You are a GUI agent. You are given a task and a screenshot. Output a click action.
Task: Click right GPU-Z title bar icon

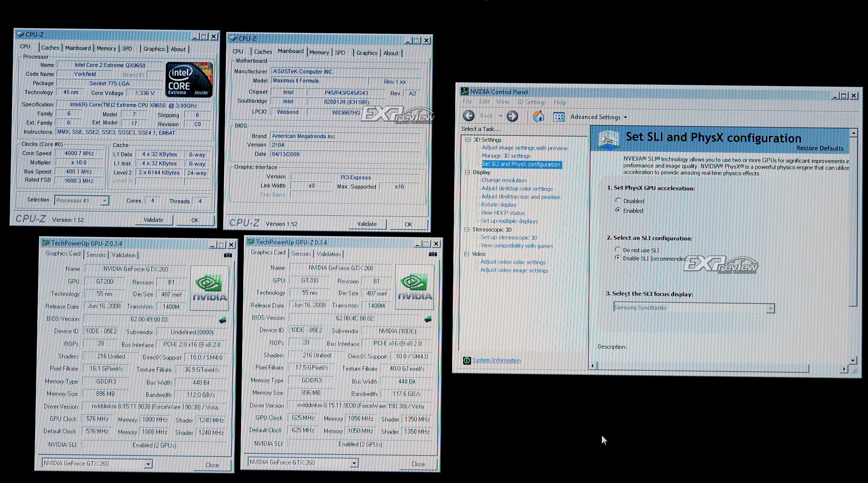[251, 241]
